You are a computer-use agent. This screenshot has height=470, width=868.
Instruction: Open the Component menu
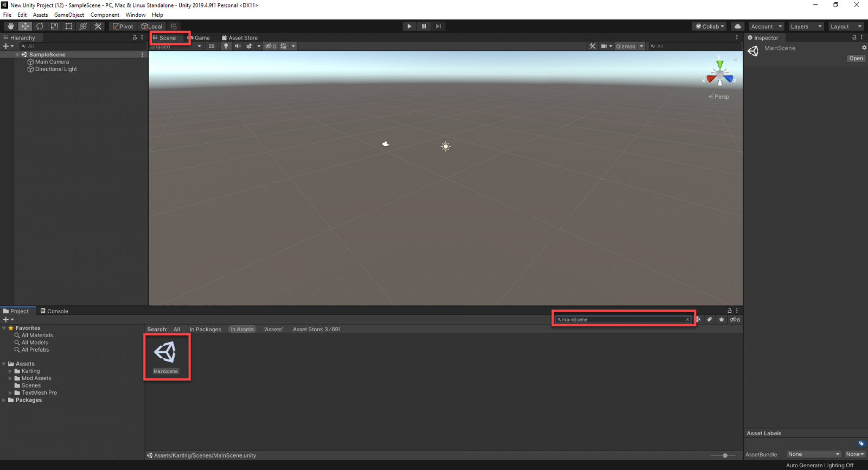point(105,15)
